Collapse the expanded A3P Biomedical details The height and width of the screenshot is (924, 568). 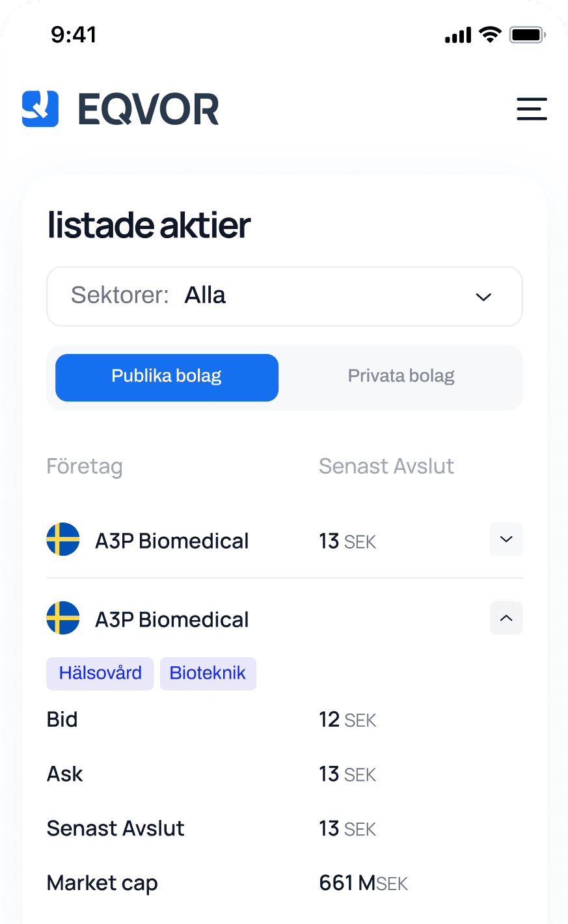click(506, 618)
